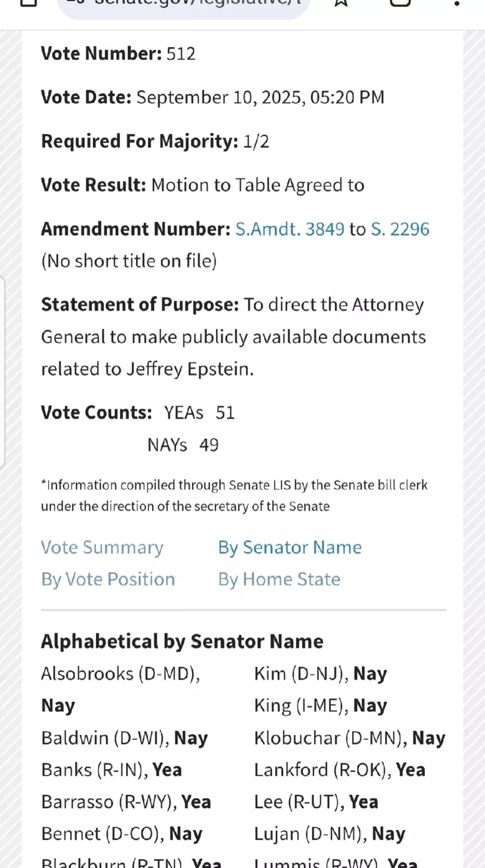Viewport: 485px width, 868px height.
Task: Select the By Home State view
Action: (279, 580)
